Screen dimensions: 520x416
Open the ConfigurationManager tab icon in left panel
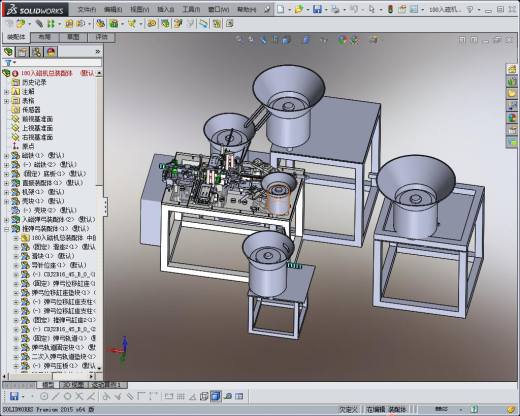(x=37, y=52)
